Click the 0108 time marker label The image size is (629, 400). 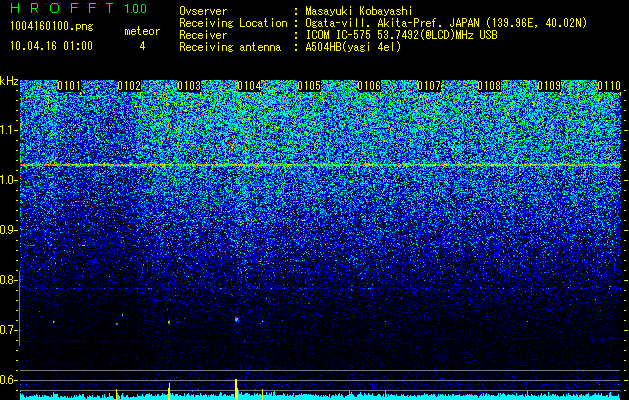489,86
